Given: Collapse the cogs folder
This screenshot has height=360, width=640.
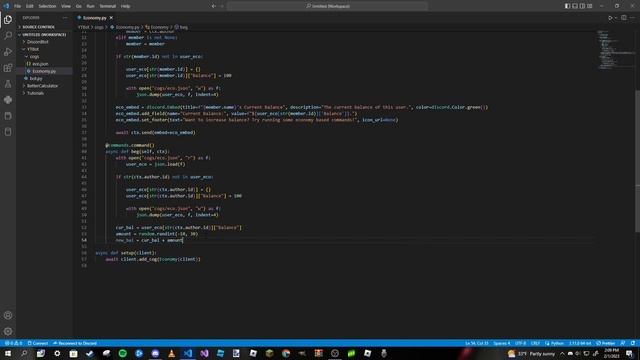Looking at the screenshot, I should pos(44,56).
